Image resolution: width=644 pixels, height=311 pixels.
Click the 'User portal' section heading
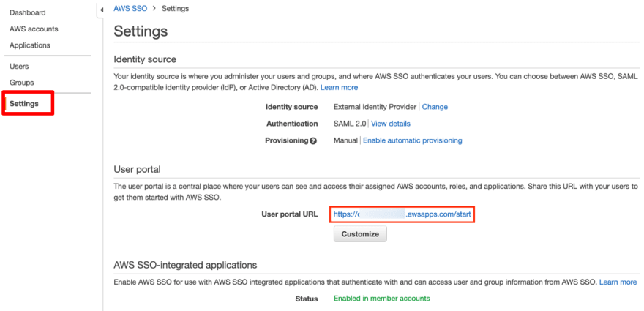(137, 169)
